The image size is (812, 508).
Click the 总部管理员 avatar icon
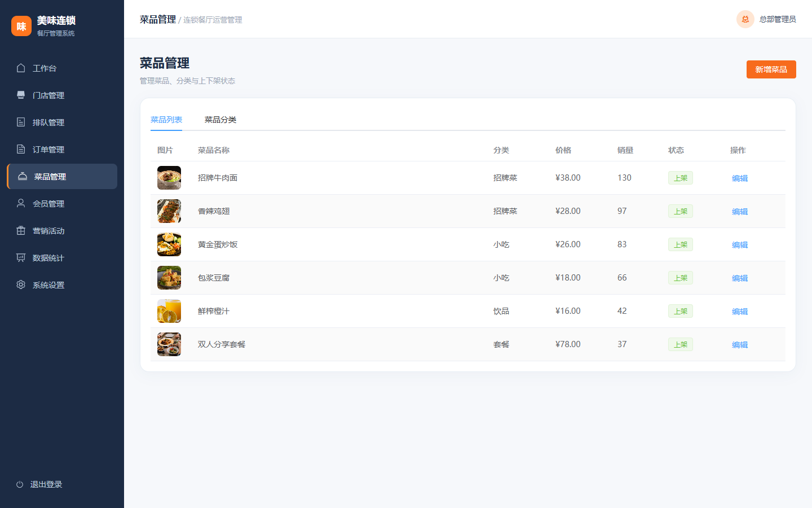pyautogui.click(x=745, y=19)
